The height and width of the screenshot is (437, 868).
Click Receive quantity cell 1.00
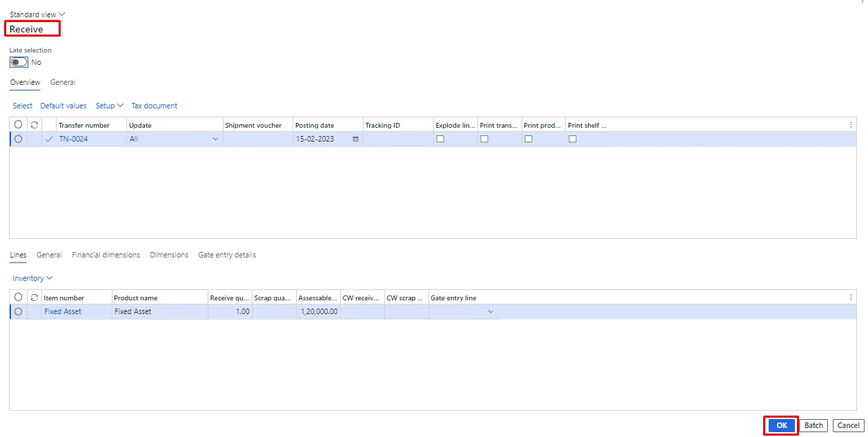coord(230,311)
